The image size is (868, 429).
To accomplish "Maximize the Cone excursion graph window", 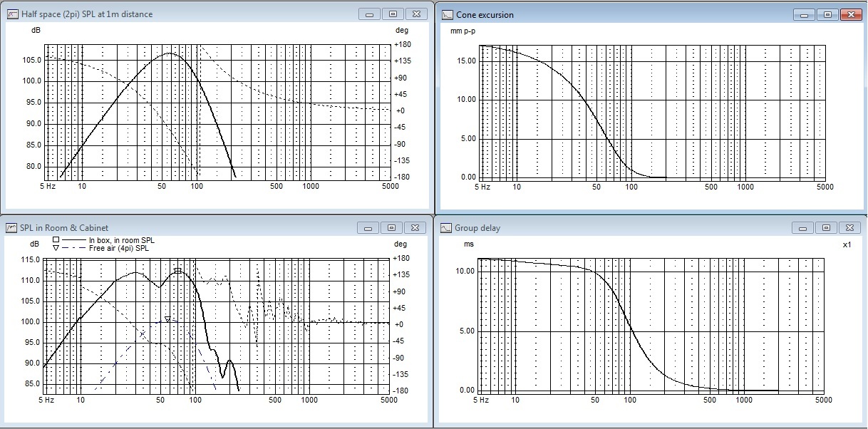I will tap(827, 14).
